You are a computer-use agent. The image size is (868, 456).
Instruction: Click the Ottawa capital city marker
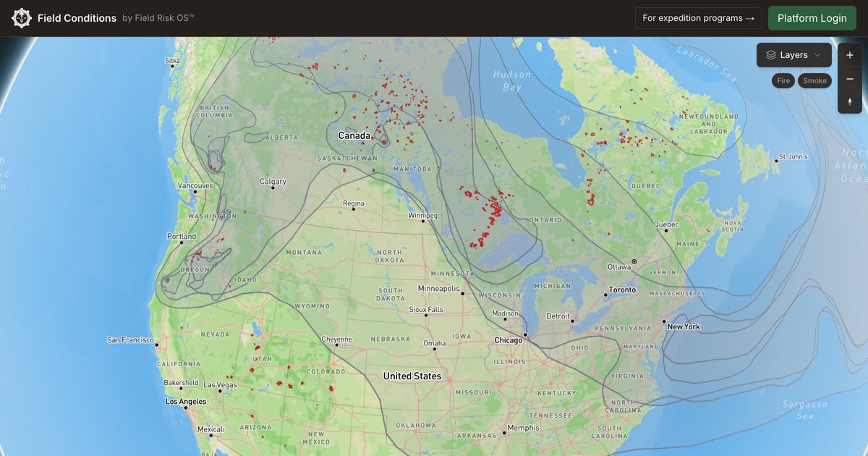[634, 261]
